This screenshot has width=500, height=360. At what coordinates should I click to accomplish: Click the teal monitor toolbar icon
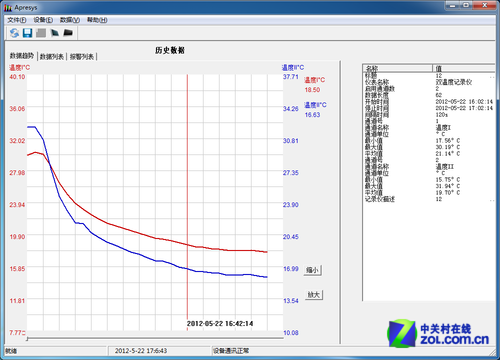tap(55, 33)
